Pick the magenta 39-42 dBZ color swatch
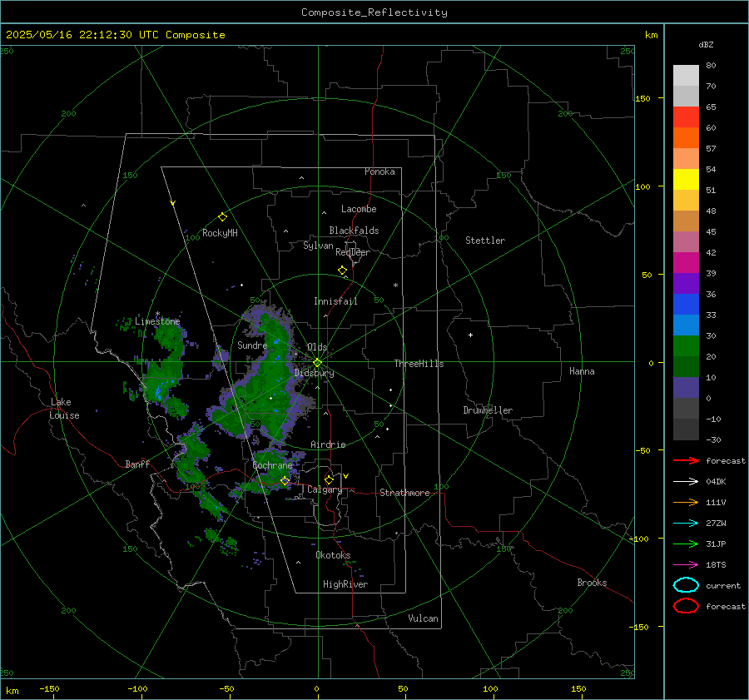The height and width of the screenshot is (700, 749). tap(686, 263)
